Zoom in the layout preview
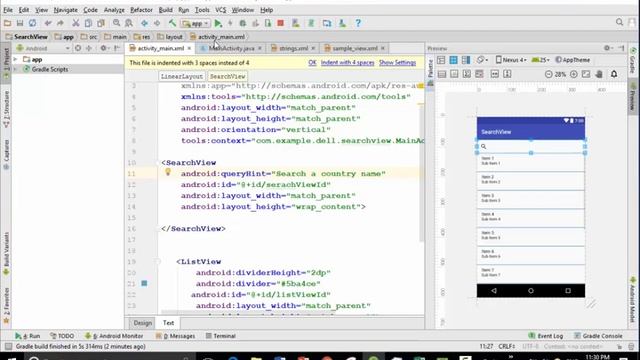Viewport: 640px width, 360px height. 573,74
